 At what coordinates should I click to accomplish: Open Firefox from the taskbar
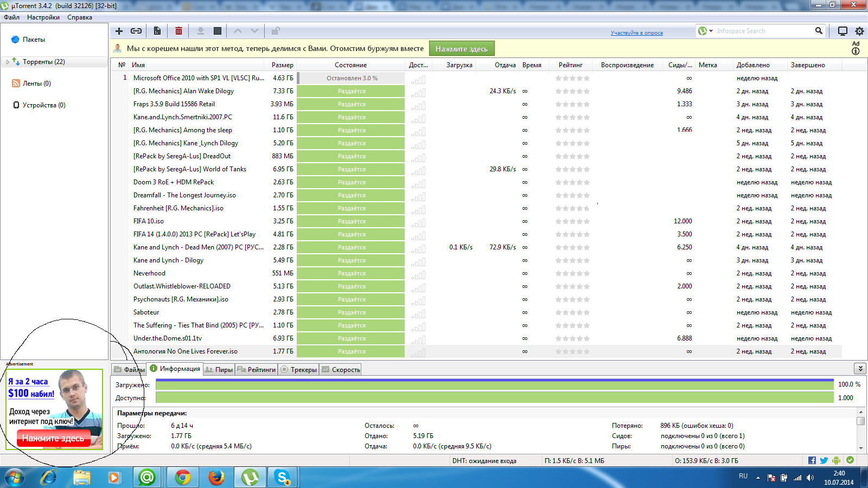pyautogui.click(x=216, y=477)
